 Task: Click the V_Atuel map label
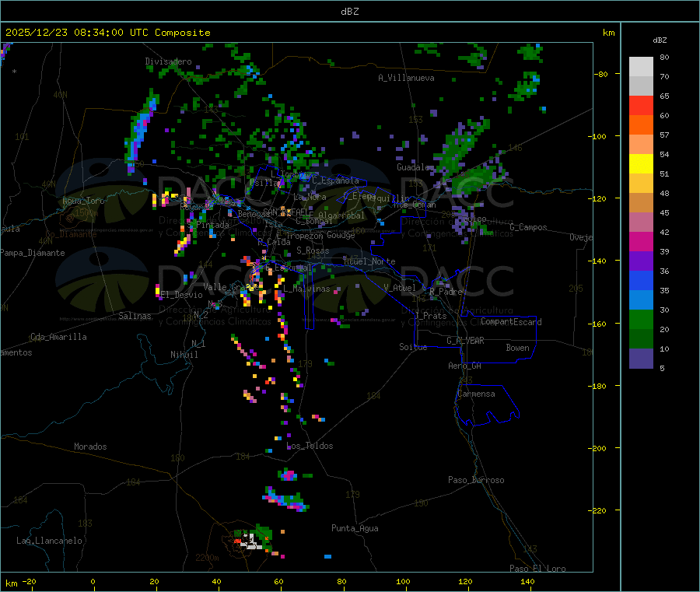pyautogui.click(x=400, y=288)
